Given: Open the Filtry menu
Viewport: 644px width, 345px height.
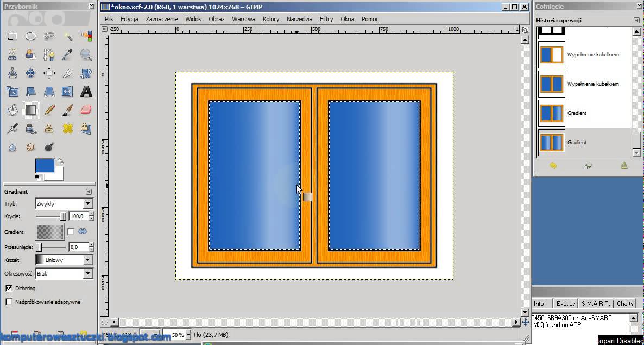Looking at the screenshot, I should pos(326,19).
